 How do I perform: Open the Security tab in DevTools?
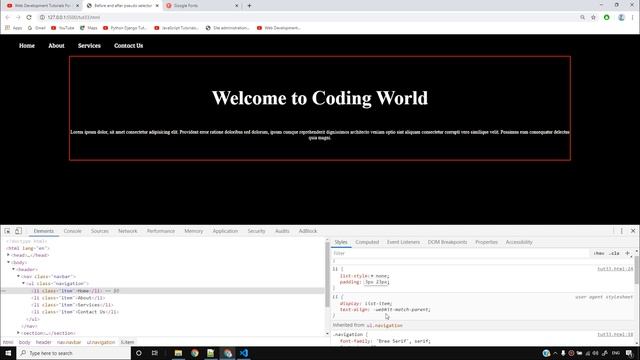256,231
